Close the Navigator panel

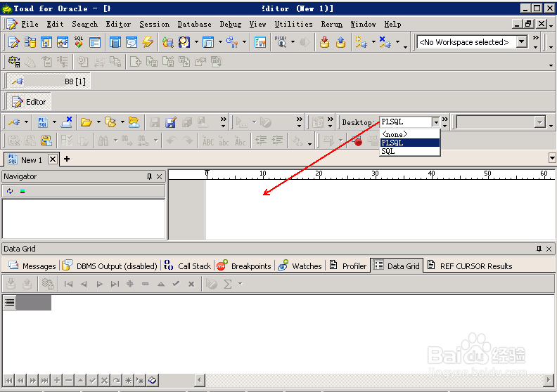[x=160, y=176]
